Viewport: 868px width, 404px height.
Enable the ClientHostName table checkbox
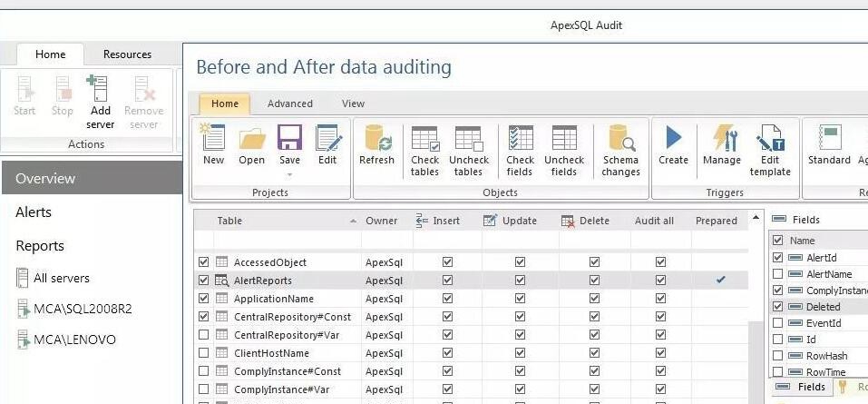(204, 353)
